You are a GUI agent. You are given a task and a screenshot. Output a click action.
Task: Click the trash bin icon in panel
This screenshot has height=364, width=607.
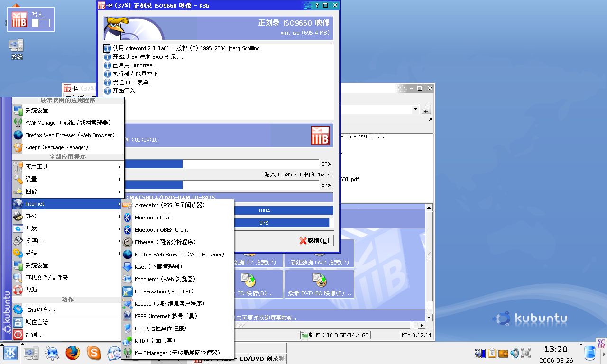pos(590,353)
